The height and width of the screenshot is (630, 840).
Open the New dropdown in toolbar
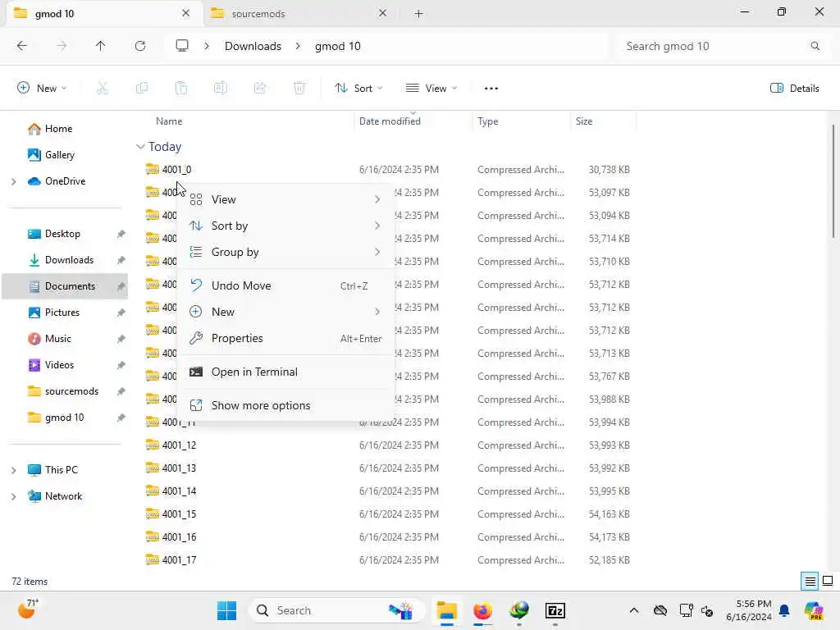click(x=42, y=89)
